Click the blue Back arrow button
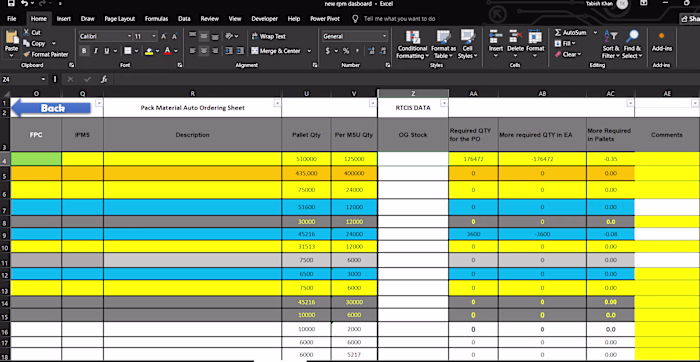Screen dimensions: 700x362 pyautogui.click(x=51, y=108)
